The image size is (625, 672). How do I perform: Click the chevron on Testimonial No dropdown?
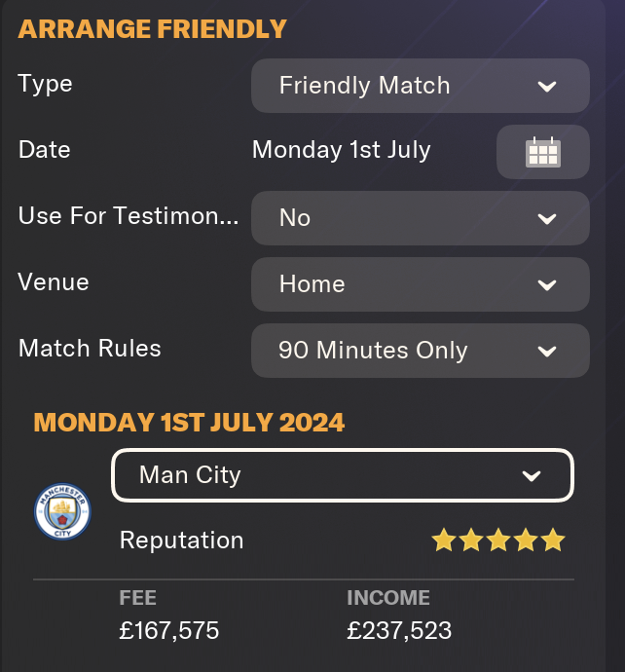[x=547, y=219]
